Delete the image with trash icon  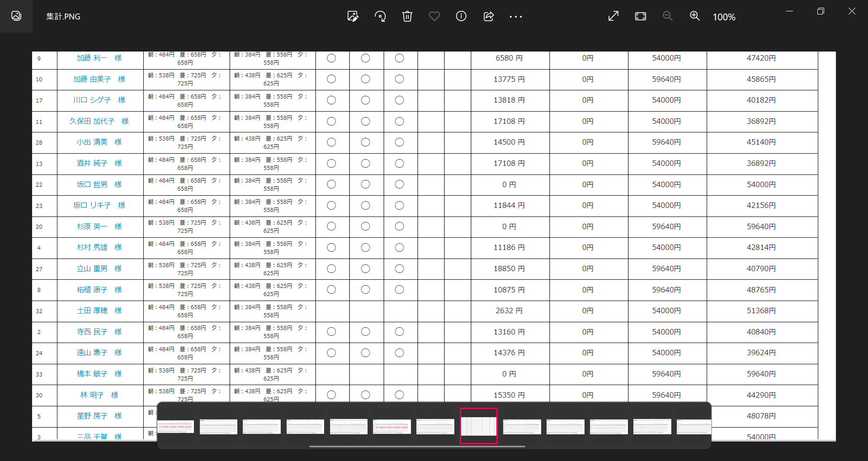point(407,17)
